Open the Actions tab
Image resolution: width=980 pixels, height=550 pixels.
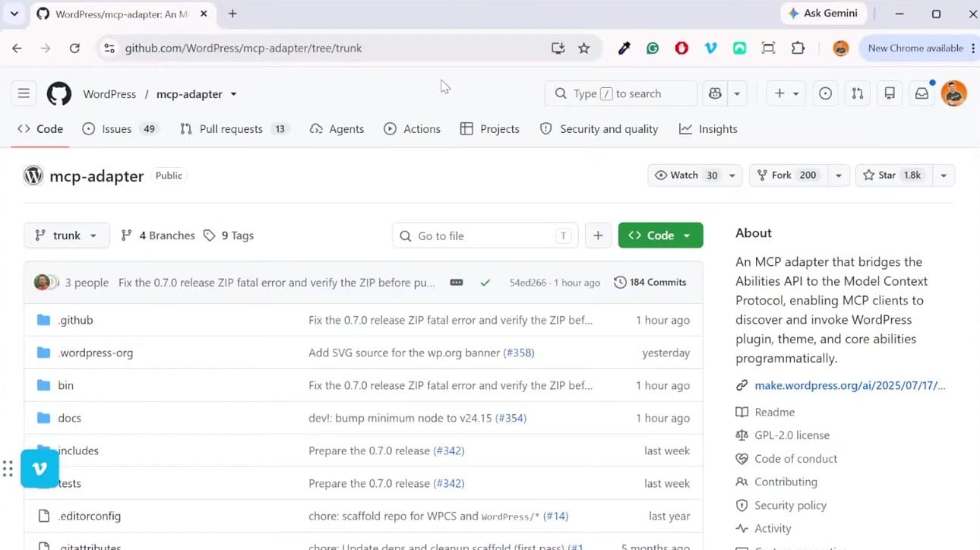pyautogui.click(x=413, y=129)
